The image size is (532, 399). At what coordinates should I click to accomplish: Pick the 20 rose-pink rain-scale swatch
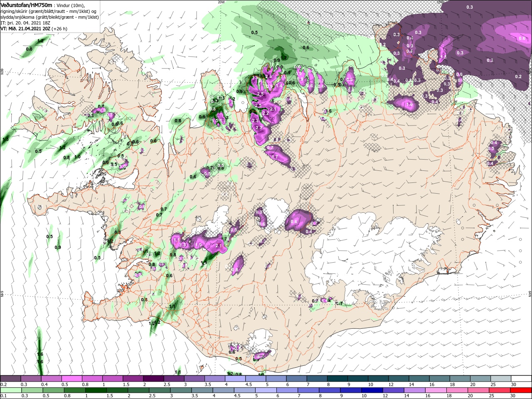(478, 390)
